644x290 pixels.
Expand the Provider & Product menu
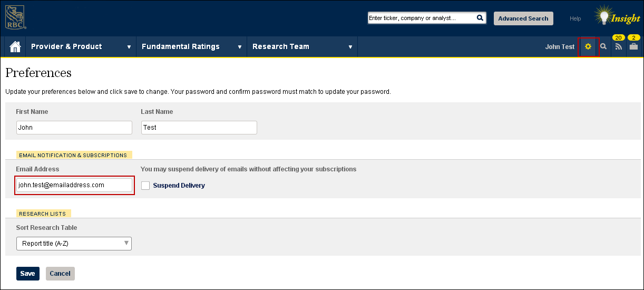tap(81, 47)
